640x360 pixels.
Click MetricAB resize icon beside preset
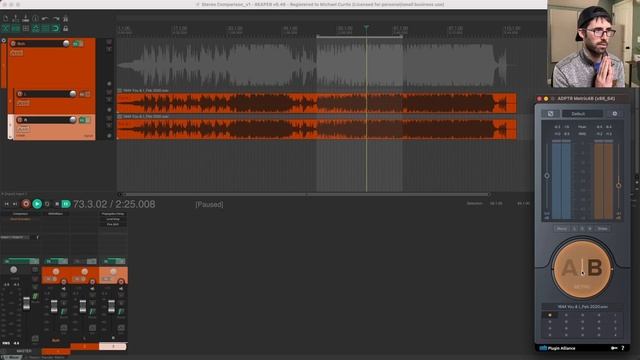pos(550,114)
